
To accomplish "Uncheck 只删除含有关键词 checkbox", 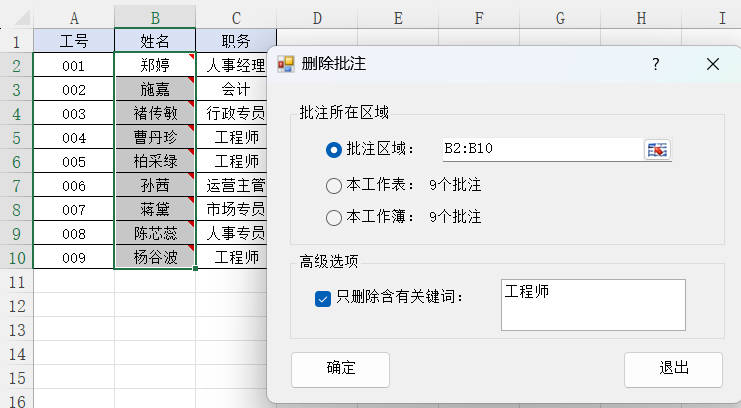I will pyautogui.click(x=322, y=298).
